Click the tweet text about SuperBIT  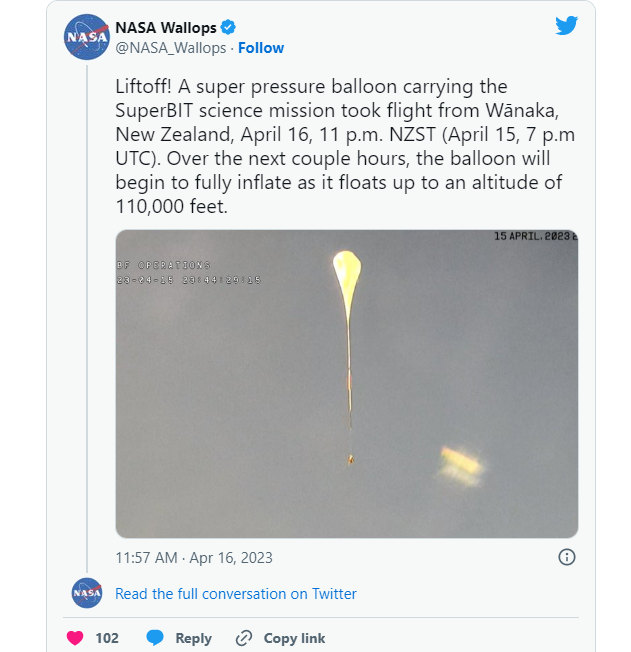tap(345, 146)
